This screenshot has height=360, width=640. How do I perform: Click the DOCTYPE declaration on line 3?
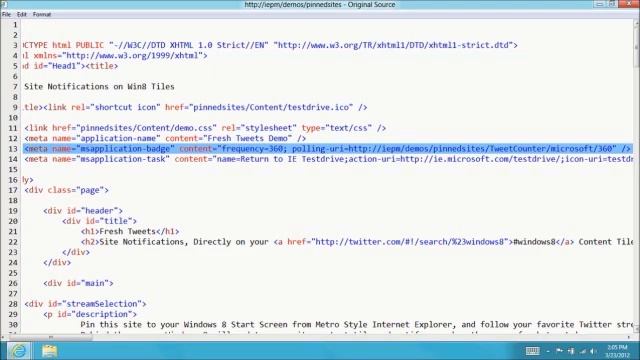tap(270, 45)
